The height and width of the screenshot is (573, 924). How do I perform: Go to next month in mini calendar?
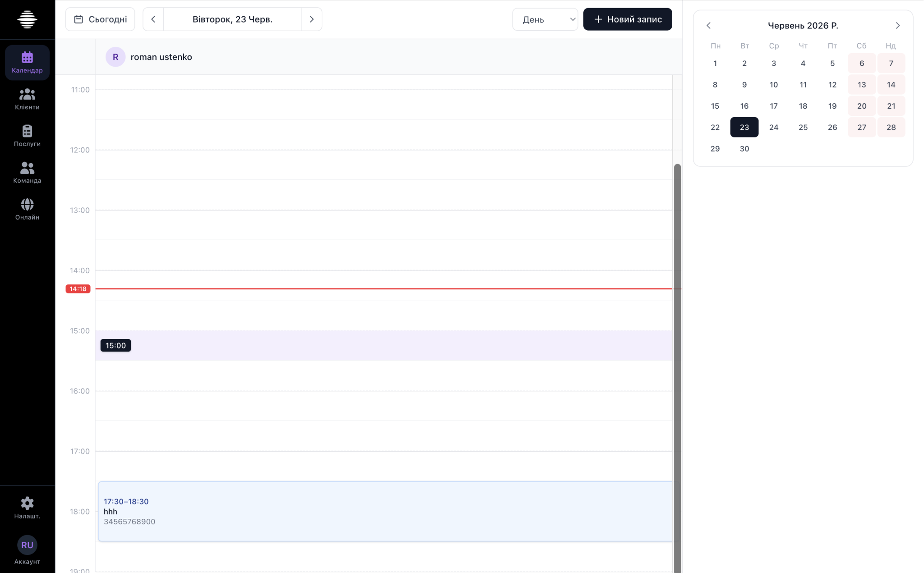click(898, 26)
